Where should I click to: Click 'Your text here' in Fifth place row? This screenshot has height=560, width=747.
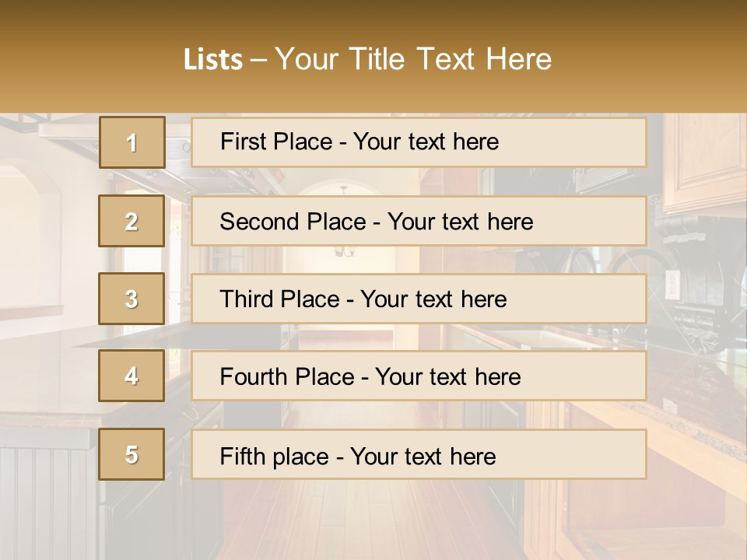[423, 457]
